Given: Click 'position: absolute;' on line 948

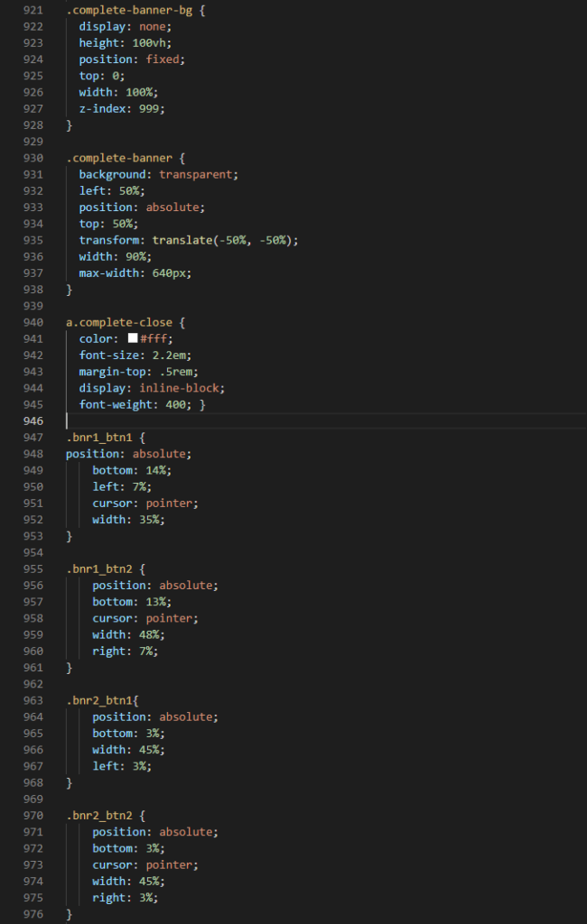Looking at the screenshot, I should 128,454.
